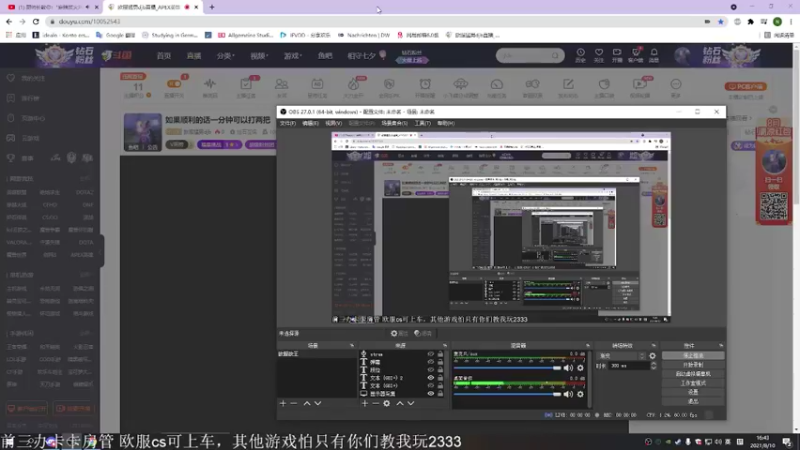Click the QR code on Douyu right banner
The height and width of the screenshot is (450, 800).
[773, 206]
